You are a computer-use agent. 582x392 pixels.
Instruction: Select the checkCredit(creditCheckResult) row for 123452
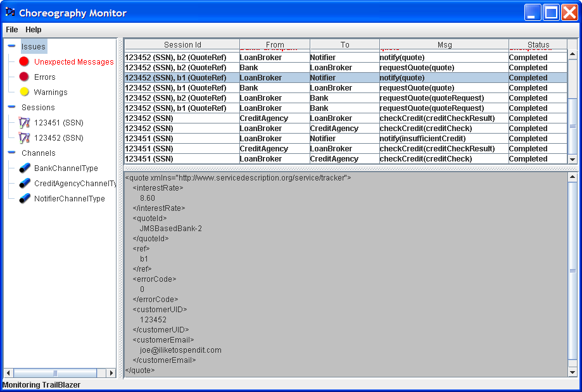click(x=437, y=118)
